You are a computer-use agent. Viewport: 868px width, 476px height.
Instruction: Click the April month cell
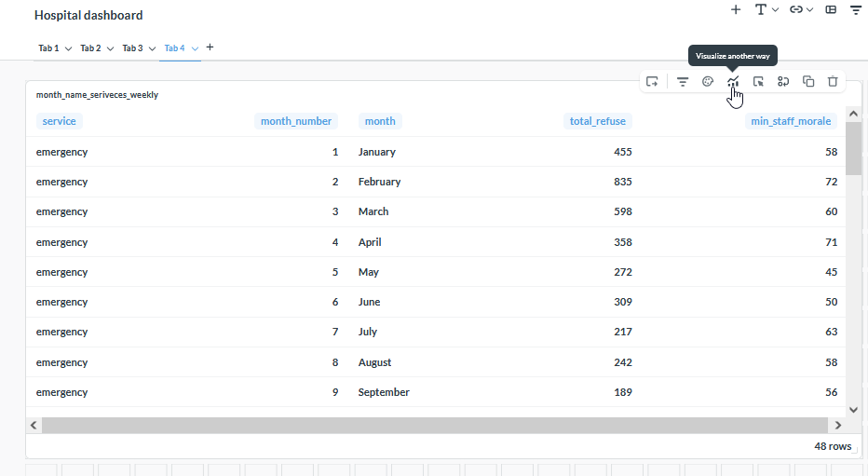point(370,242)
